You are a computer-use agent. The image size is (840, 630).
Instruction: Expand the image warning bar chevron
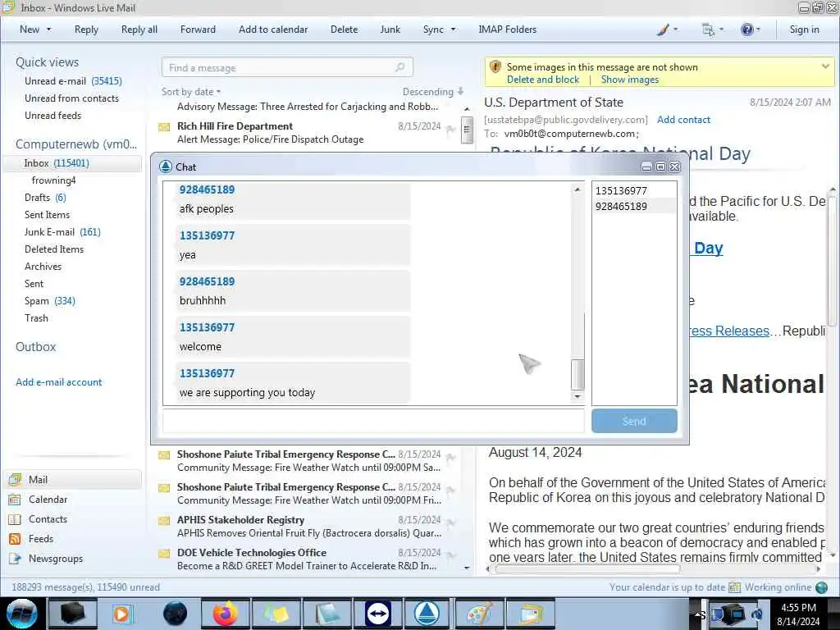pos(825,66)
